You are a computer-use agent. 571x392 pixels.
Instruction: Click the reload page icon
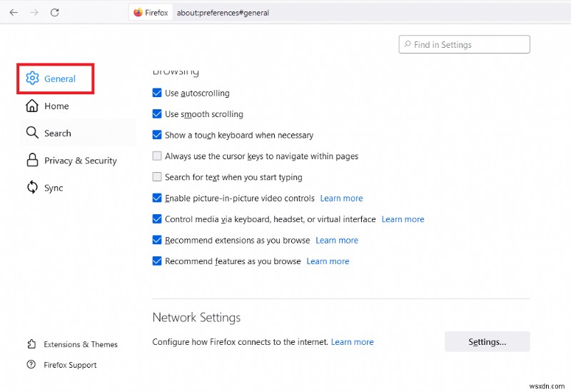(x=55, y=13)
